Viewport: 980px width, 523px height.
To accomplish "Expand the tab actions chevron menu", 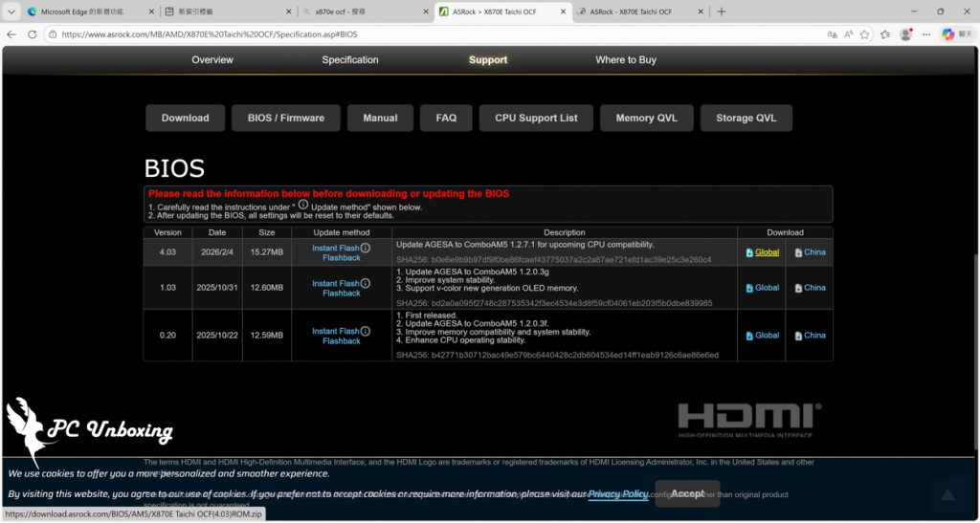I will [x=11, y=11].
